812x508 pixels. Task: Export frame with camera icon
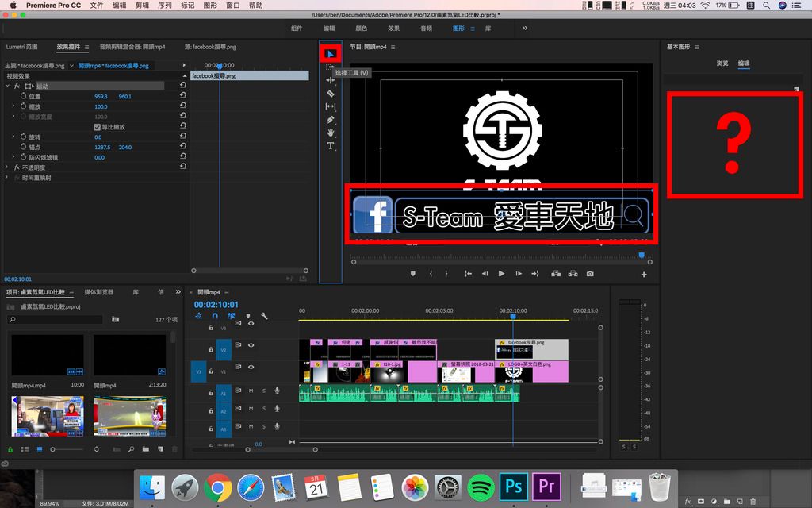coord(590,274)
